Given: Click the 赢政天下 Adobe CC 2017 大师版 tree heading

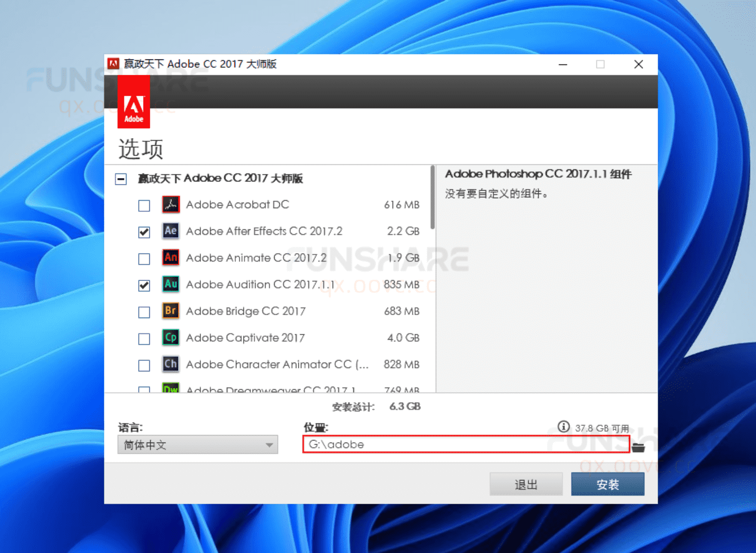Looking at the screenshot, I should pos(220,178).
